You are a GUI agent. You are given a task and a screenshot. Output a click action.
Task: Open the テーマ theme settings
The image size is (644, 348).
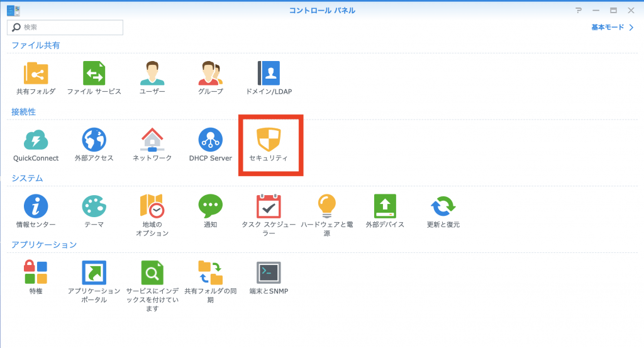(x=94, y=206)
